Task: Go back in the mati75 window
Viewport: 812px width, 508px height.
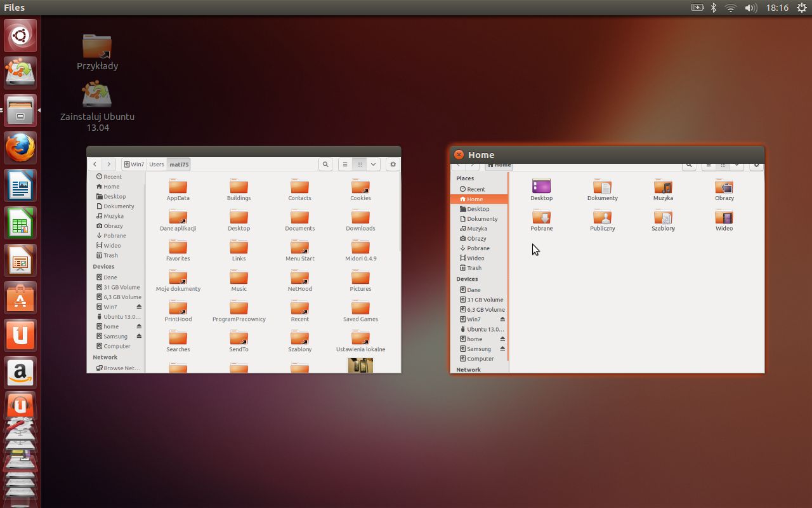Action: (x=95, y=164)
